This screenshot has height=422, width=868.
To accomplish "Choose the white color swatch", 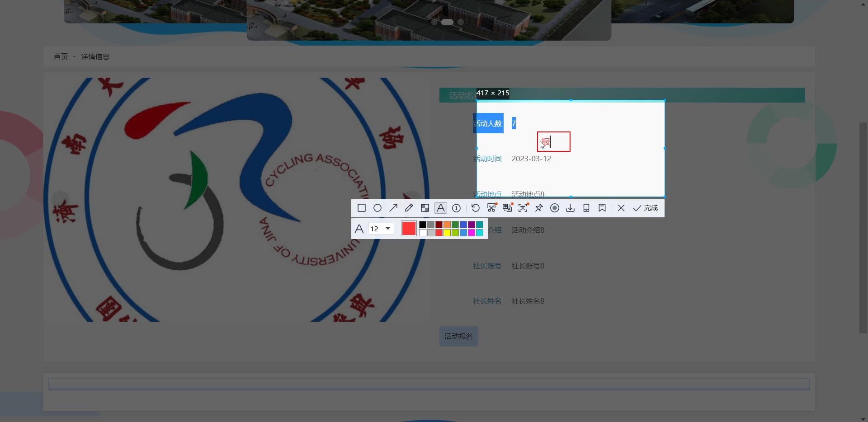I will point(423,233).
